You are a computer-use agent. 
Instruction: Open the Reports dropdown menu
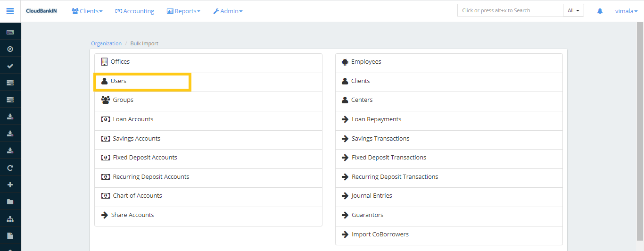[183, 11]
